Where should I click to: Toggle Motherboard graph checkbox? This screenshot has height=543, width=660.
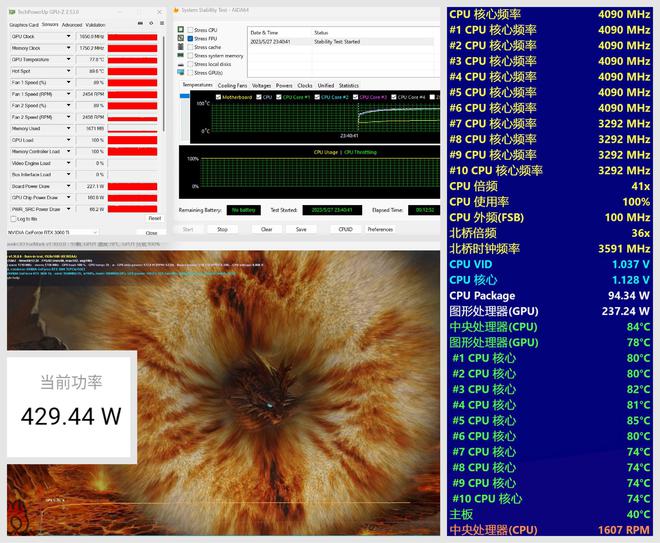(x=218, y=97)
